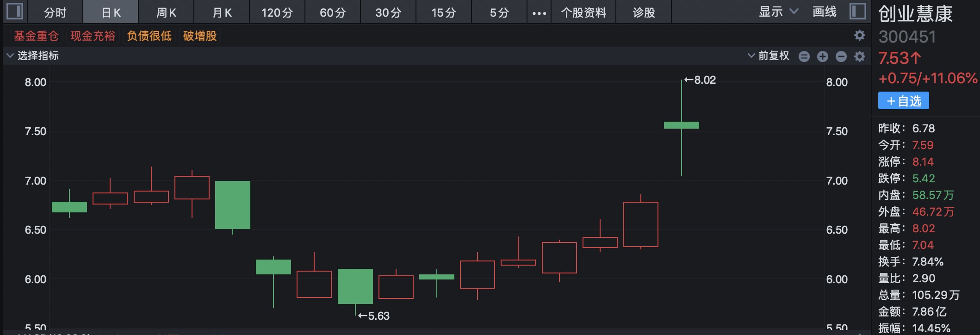The width and height of the screenshot is (980, 335).
Task: Toggle the left sidebar panel icon
Action: (14, 11)
